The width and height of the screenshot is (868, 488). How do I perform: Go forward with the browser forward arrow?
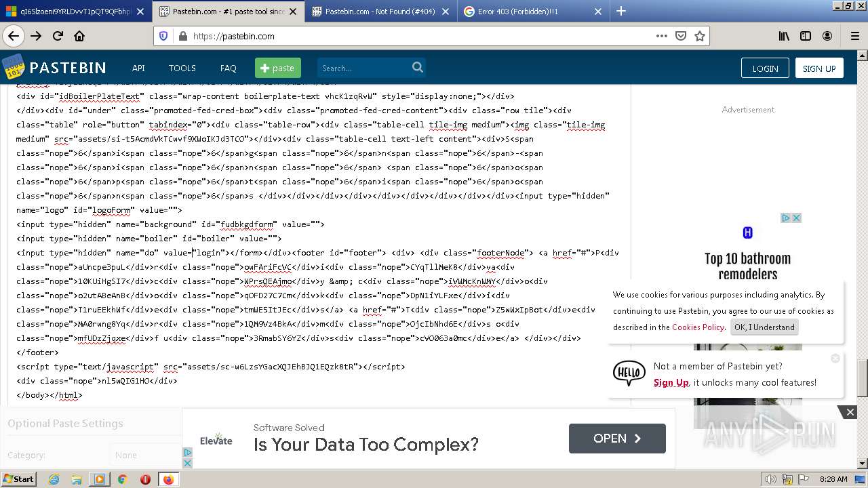[36, 36]
